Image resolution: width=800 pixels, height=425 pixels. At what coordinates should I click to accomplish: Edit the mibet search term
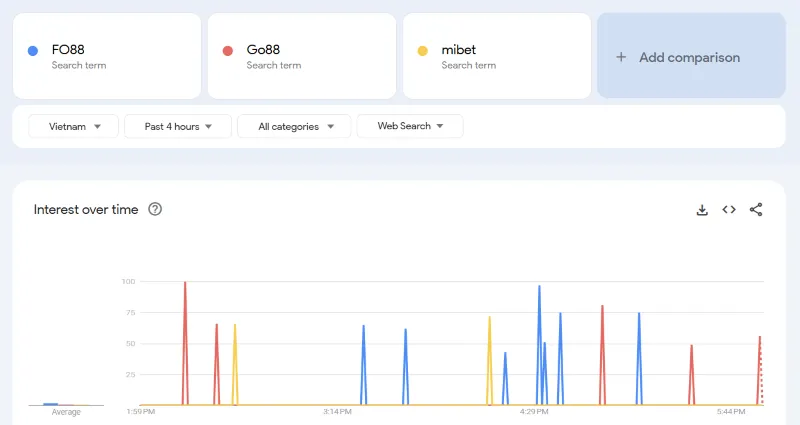(459, 49)
